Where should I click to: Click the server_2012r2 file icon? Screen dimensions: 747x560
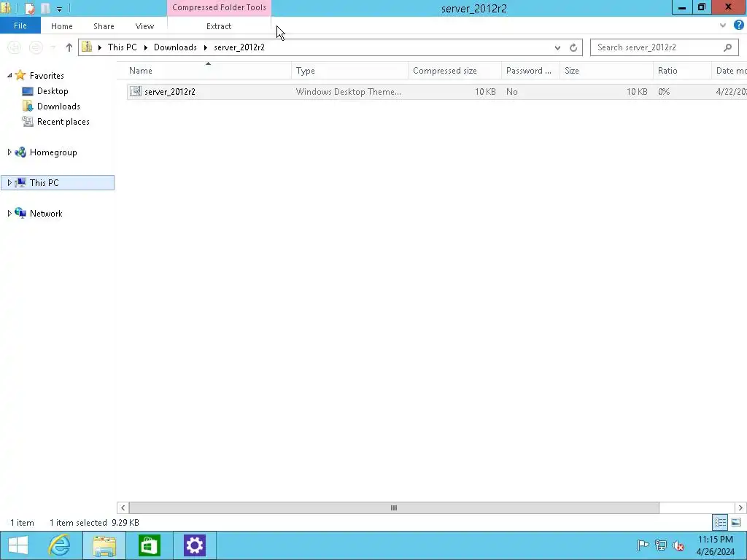click(x=136, y=91)
